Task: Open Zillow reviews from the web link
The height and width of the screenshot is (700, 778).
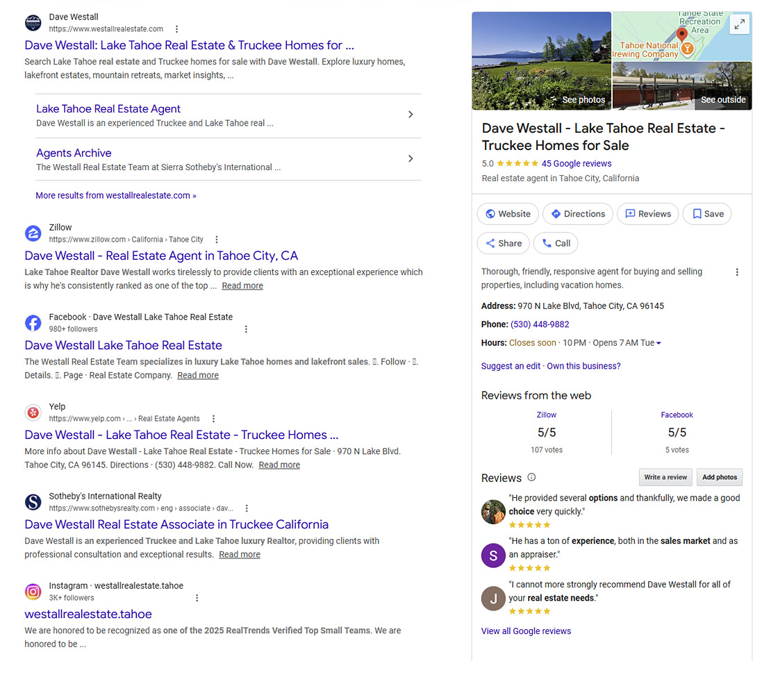Action: click(x=546, y=415)
